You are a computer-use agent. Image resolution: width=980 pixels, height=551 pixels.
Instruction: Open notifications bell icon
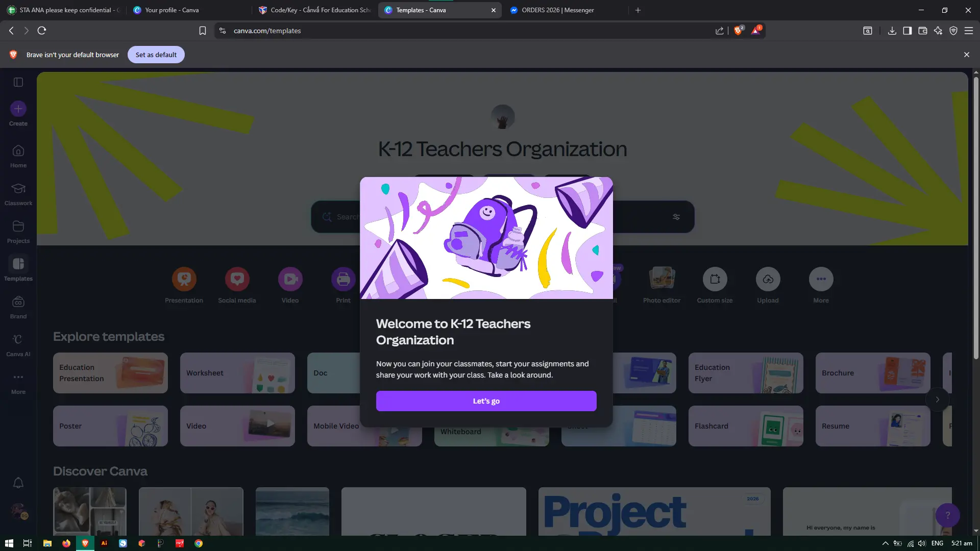coord(18,483)
